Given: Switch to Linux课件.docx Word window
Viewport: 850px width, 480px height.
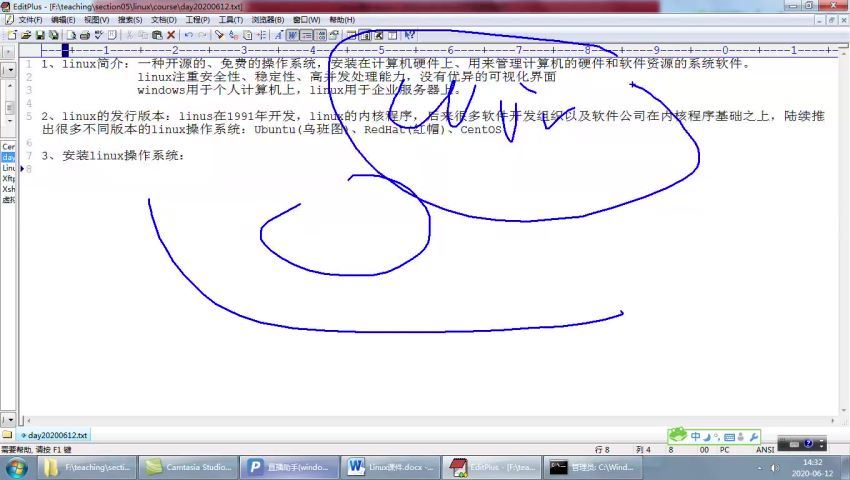Looking at the screenshot, I should (x=391, y=467).
